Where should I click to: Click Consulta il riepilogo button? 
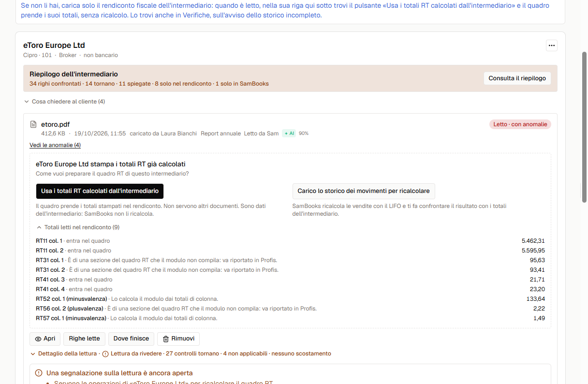pos(517,78)
